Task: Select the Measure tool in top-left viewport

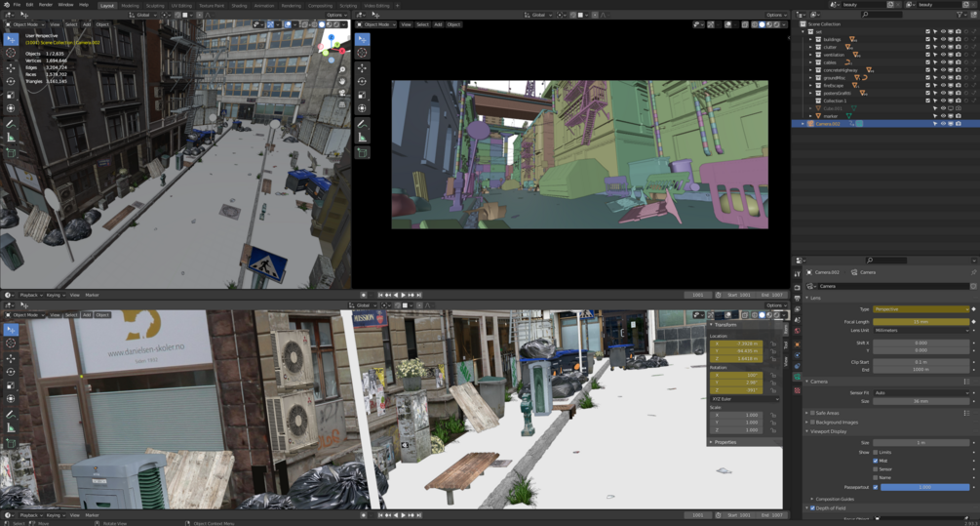Action: (11, 138)
